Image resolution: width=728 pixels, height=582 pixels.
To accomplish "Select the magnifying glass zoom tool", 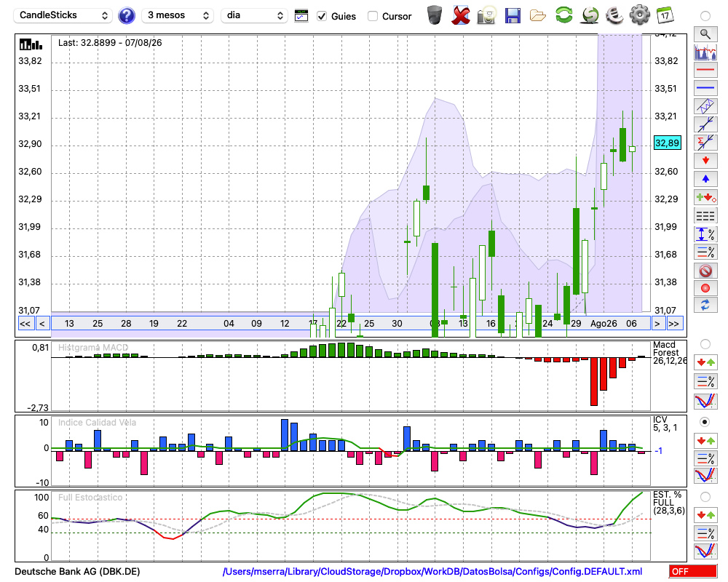I will [705, 34].
